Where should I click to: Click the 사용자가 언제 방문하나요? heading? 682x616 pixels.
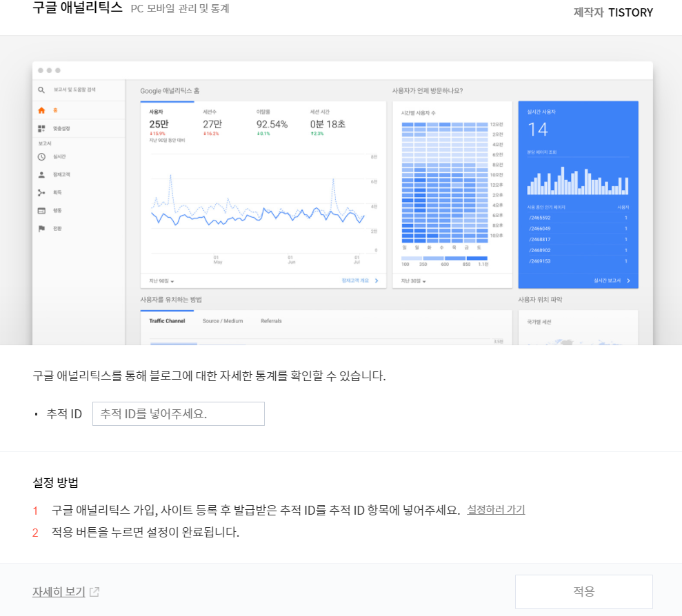click(427, 91)
